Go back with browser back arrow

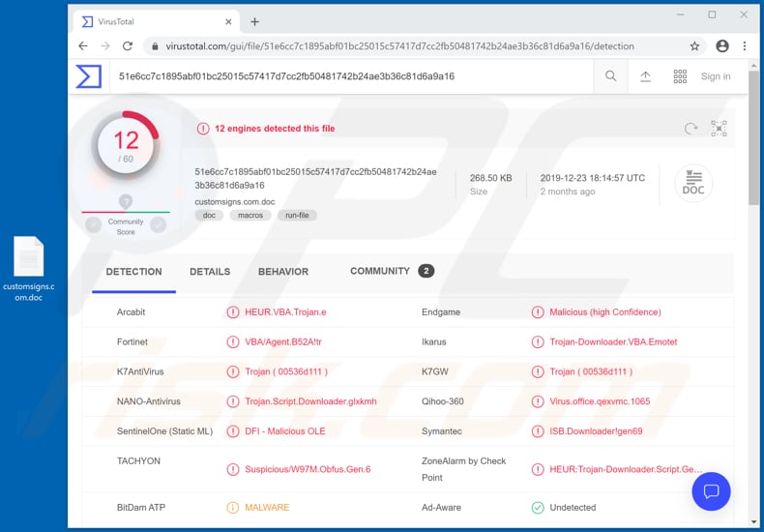83,45
